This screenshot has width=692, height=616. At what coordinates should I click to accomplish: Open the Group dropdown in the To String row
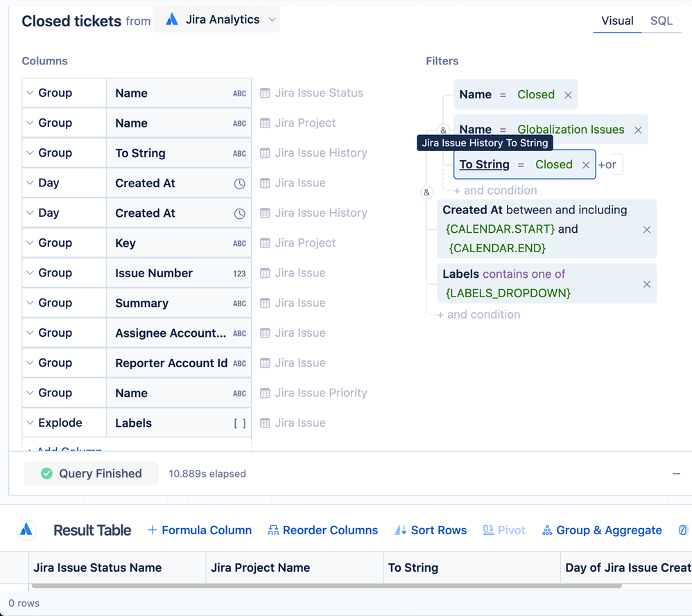pos(64,152)
